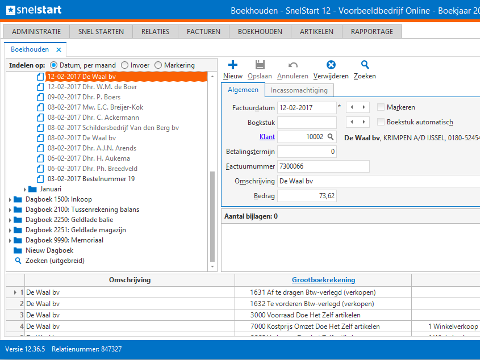480x360 pixels.
Task: Click previous arrow next to Factuurdatum
Action: click(x=352, y=107)
